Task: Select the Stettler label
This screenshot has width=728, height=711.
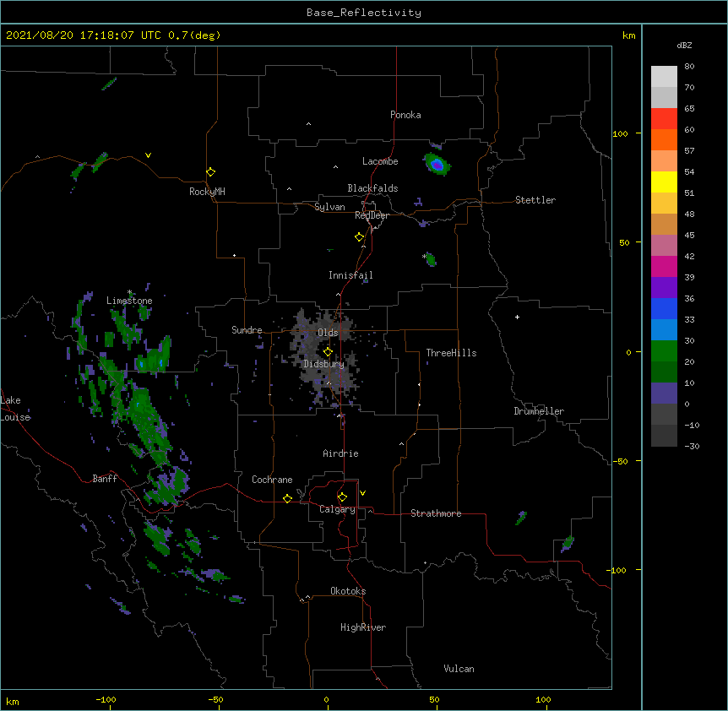Action: coord(535,200)
